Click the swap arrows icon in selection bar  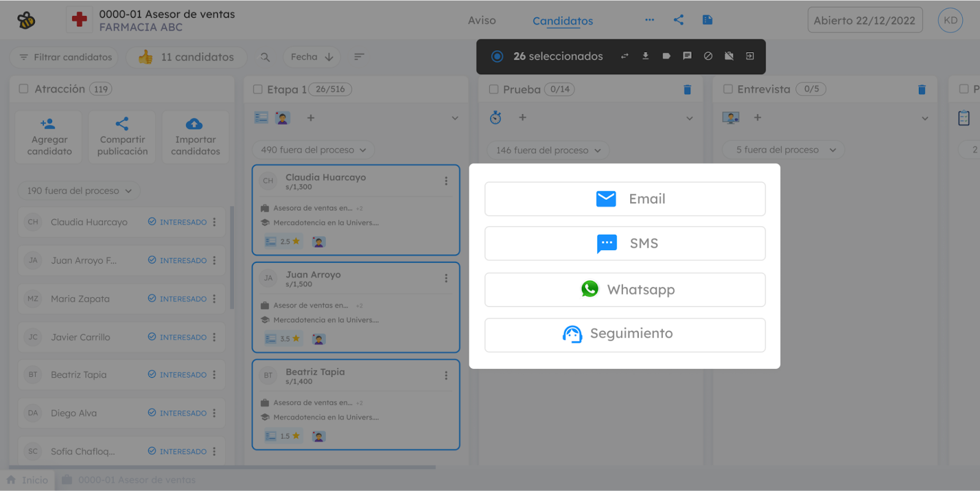pos(625,56)
